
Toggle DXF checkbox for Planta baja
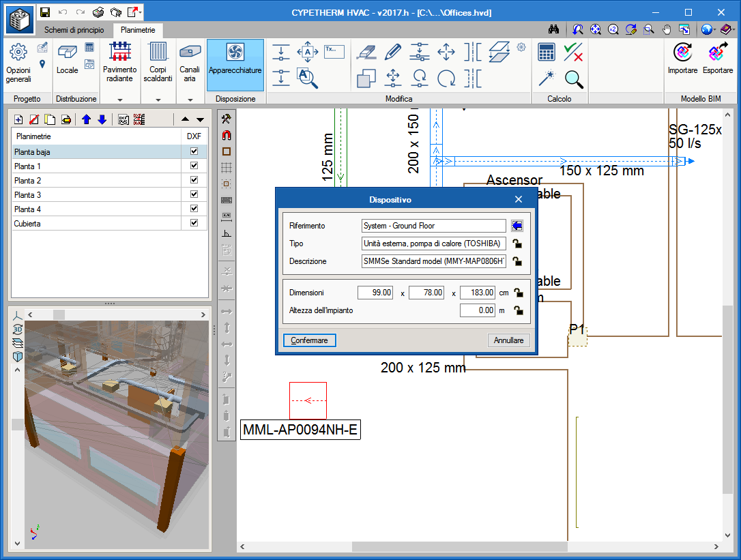pos(194,151)
